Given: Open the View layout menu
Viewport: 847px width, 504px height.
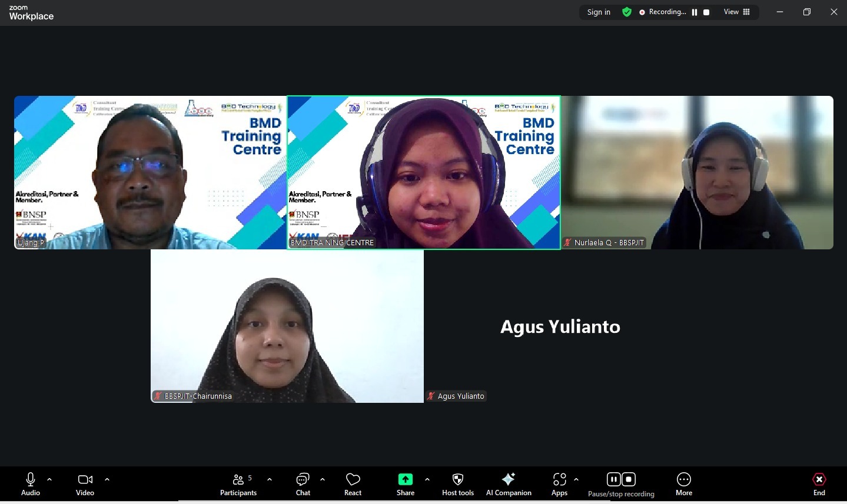Looking at the screenshot, I should click(736, 12).
